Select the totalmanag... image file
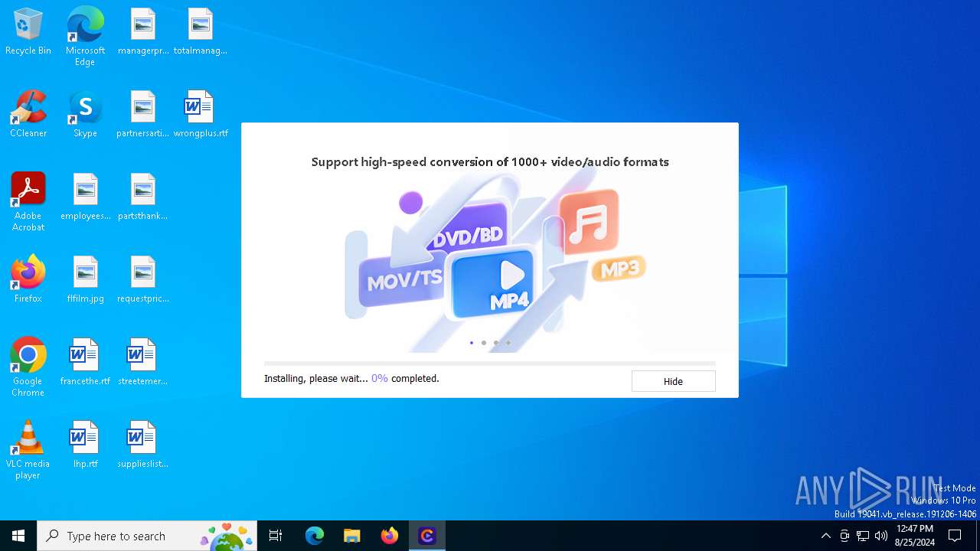The width and height of the screenshot is (980, 551). pyautogui.click(x=201, y=32)
